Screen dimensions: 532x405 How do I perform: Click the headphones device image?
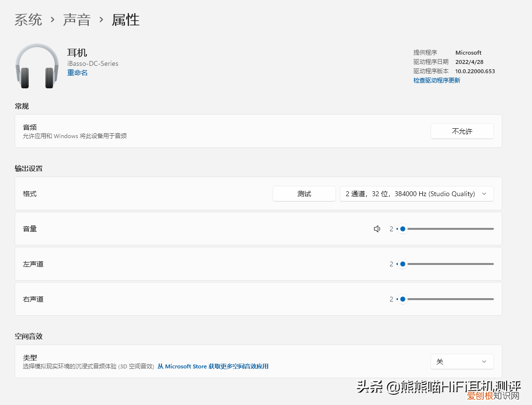(x=37, y=66)
